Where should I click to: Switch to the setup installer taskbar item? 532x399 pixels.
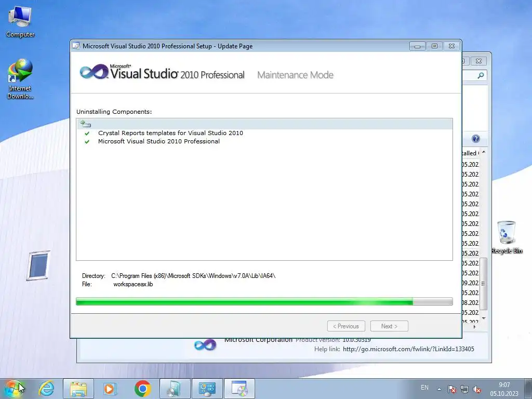coord(175,389)
